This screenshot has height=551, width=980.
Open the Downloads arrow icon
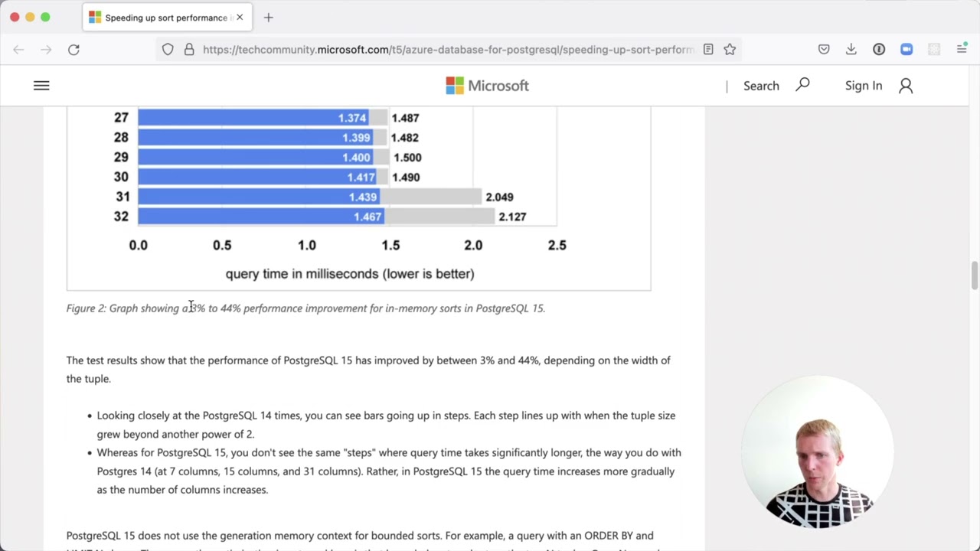pos(851,50)
